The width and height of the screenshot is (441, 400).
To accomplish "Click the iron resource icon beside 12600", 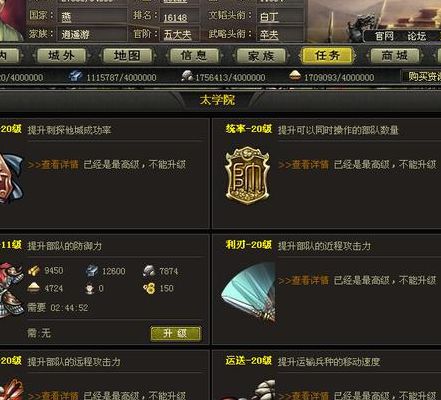I will 91,271.
